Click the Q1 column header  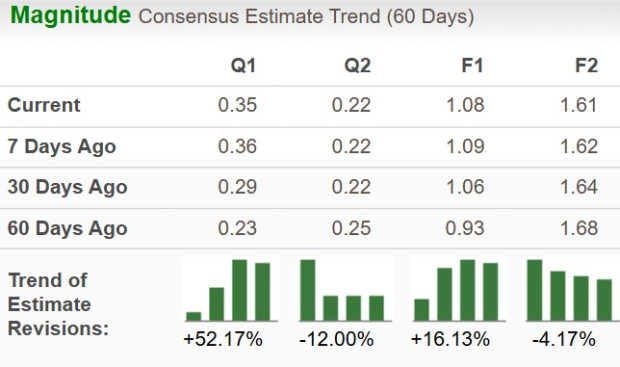[244, 65]
